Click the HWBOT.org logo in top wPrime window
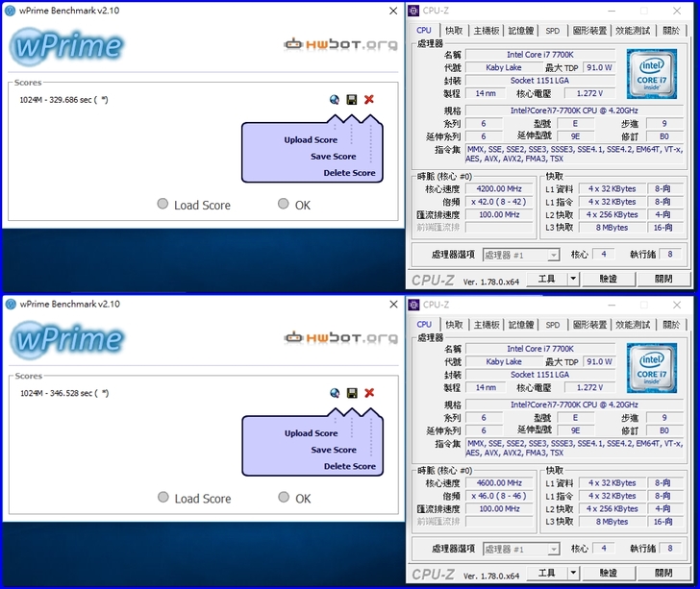This screenshot has width=700, height=589. 340,44
